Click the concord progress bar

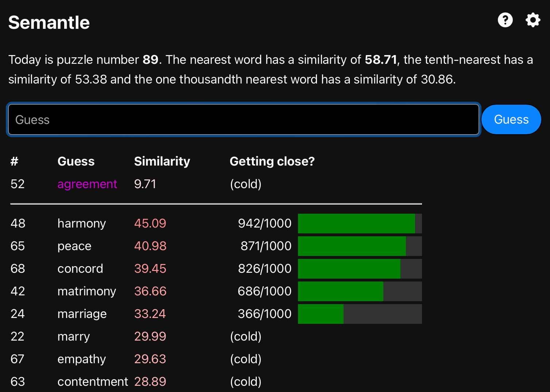(x=360, y=269)
